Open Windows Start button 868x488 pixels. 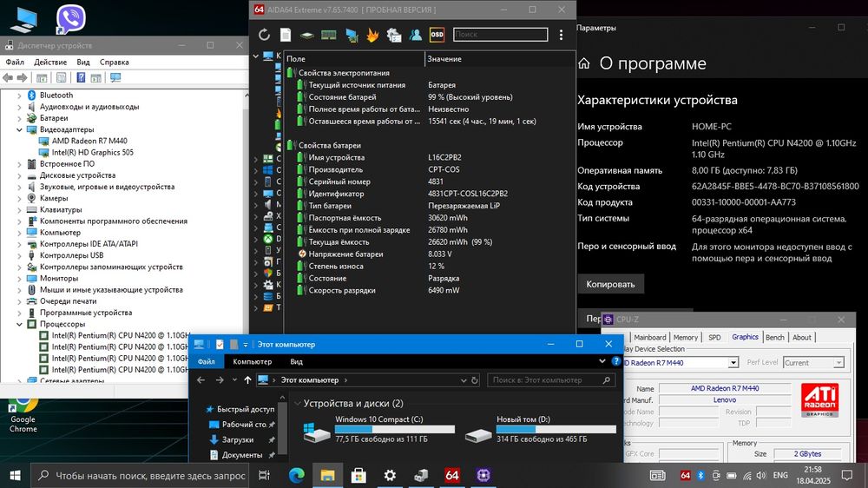point(15,475)
